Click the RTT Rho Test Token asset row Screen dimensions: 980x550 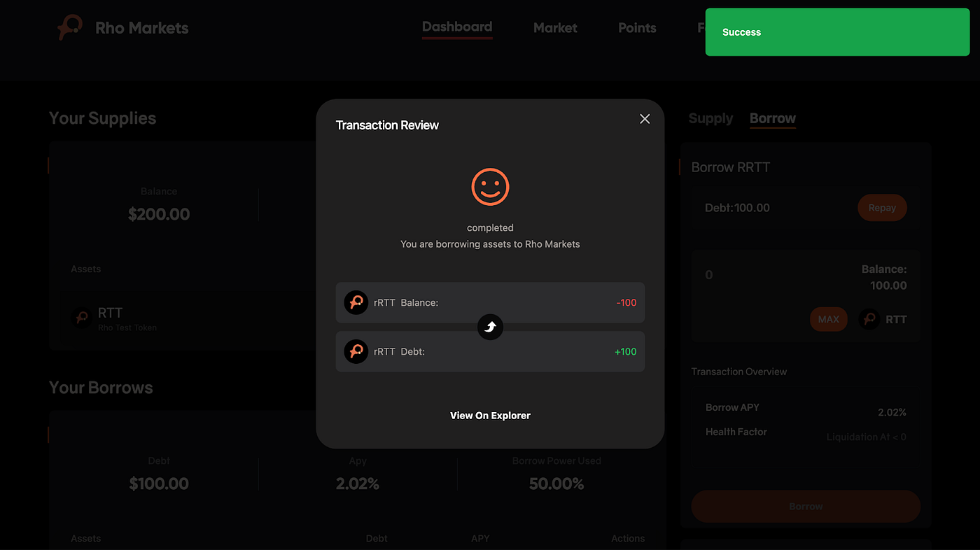[x=182, y=318]
